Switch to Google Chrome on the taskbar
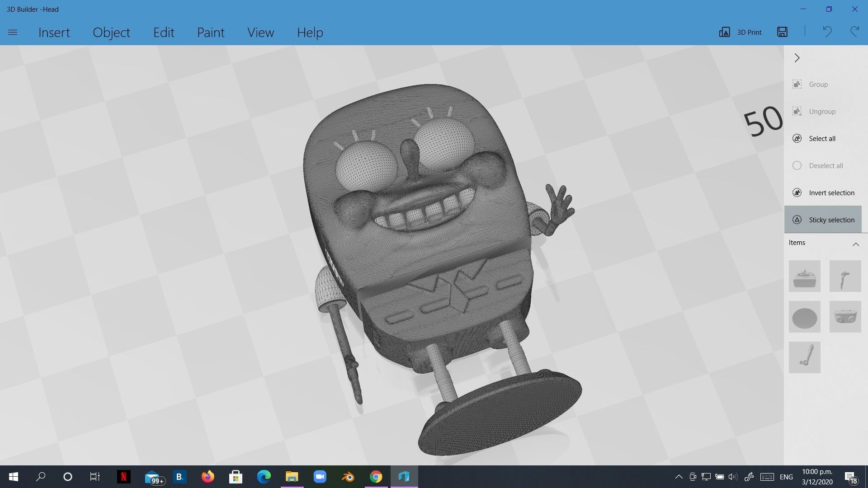868x488 pixels. click(x=376, y=477)
